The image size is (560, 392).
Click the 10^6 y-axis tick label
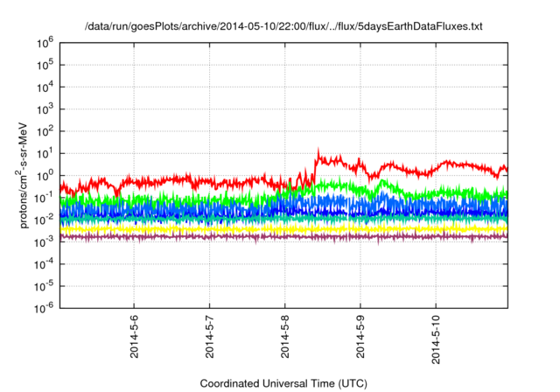45,43
